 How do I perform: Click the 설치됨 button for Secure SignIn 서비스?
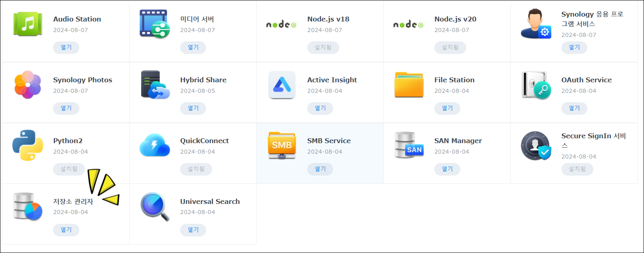[577, 169]
